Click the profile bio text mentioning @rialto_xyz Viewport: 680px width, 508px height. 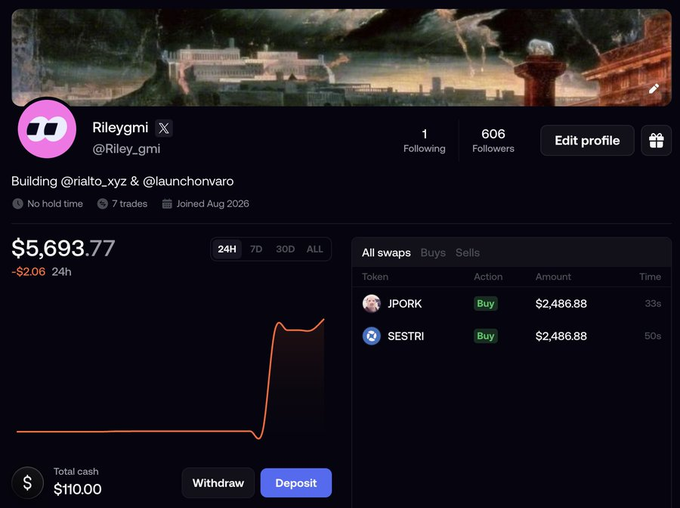[122, 181]
